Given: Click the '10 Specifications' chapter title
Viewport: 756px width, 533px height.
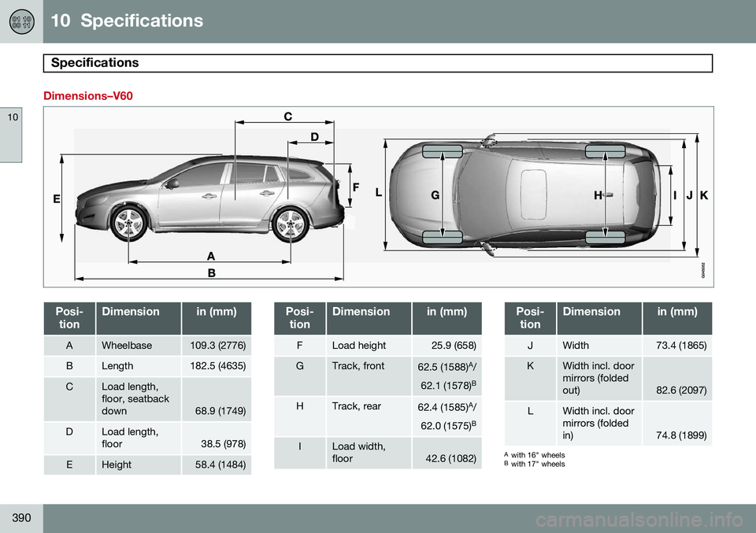Looking at the screenshot, I should 127,20.
